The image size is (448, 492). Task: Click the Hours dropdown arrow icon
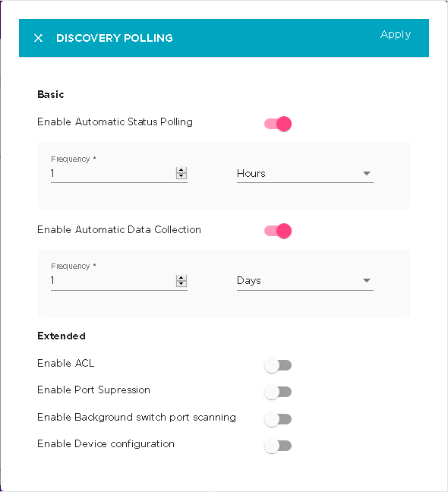pyautogui.click(x=367, y=174)
